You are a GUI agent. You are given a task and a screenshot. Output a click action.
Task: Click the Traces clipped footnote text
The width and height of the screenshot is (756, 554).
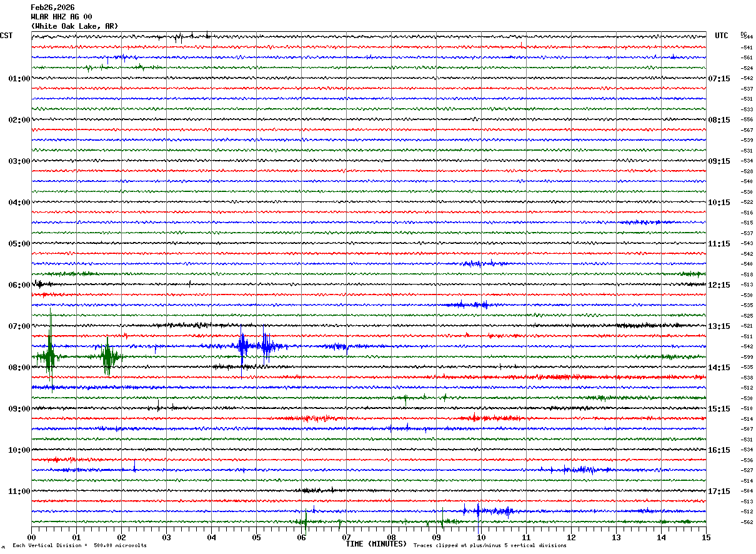click(x=490, y=546)
